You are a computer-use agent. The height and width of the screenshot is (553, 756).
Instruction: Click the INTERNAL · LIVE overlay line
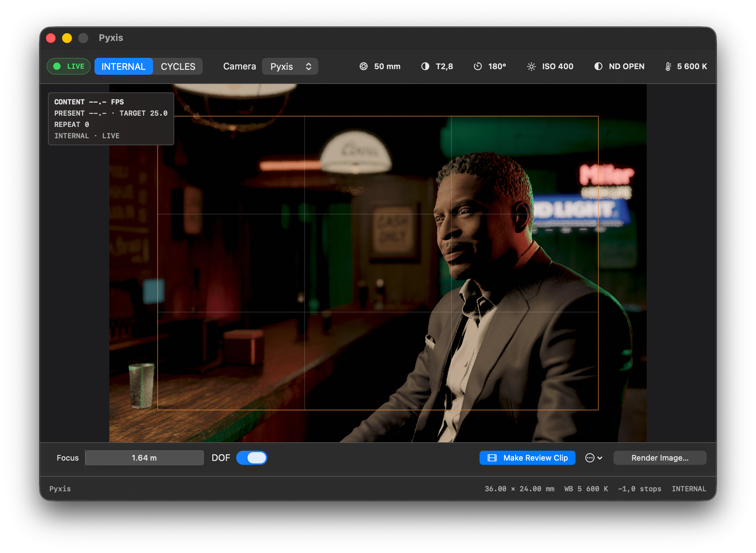(87, 136)
